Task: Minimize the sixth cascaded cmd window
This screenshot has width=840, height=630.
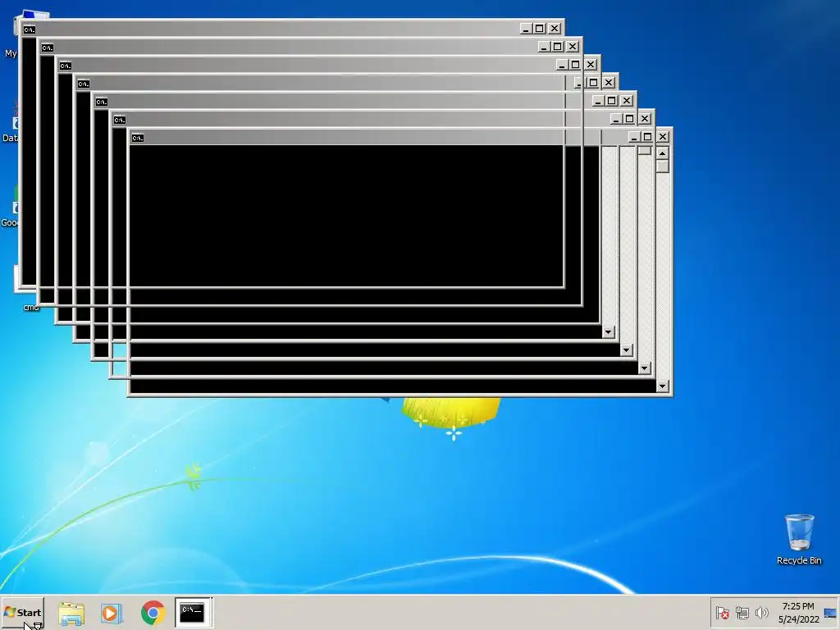Action: point(615,118)
